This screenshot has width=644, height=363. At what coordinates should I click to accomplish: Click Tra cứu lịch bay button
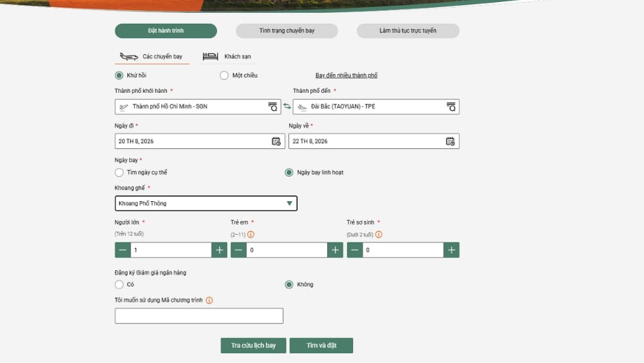253,346
